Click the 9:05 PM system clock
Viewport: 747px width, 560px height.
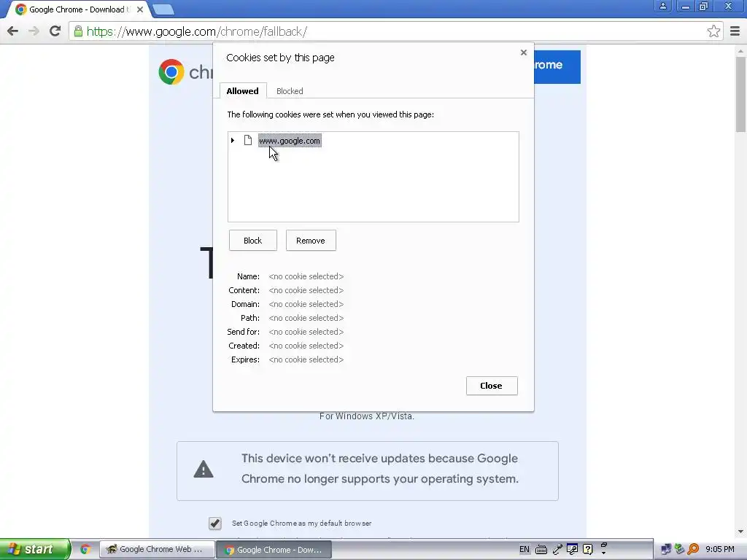tap(720, 550)
